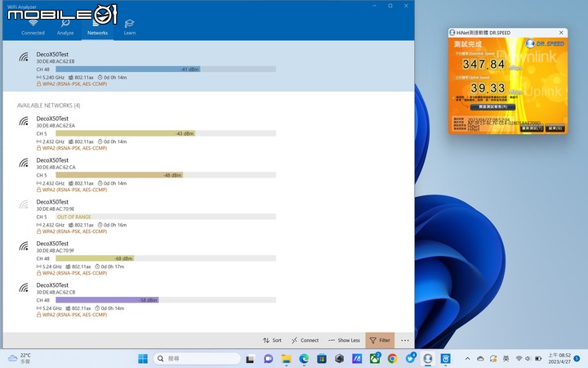The width and height of the screenshot is (588, 368).
Task: Click Sort in the bottom command bar
Action: point(272,340)
